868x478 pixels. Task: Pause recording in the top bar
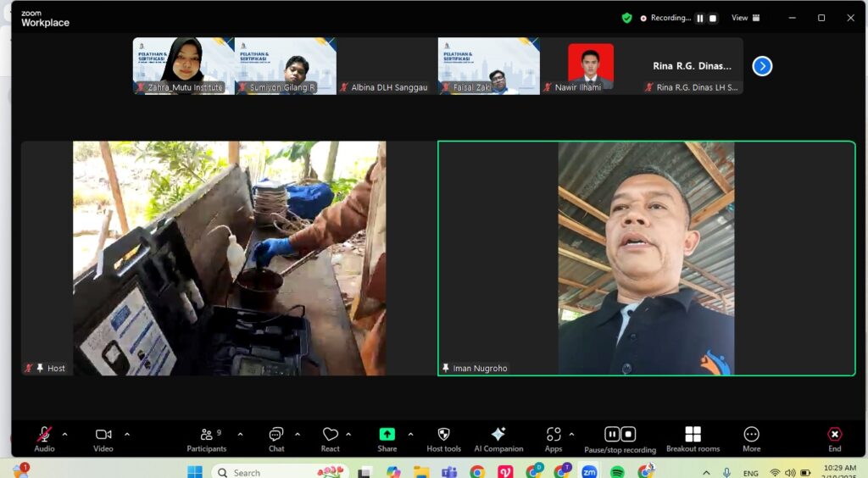(x=700, y=18)
